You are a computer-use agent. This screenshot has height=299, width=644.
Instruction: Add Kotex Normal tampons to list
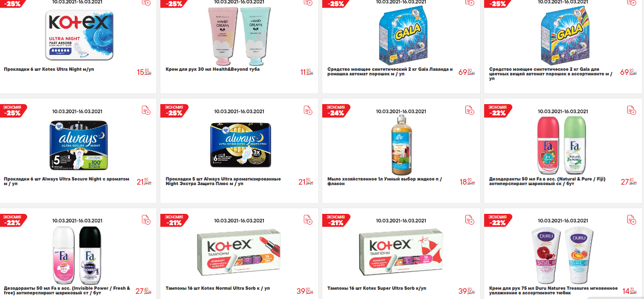pos(308,220)
